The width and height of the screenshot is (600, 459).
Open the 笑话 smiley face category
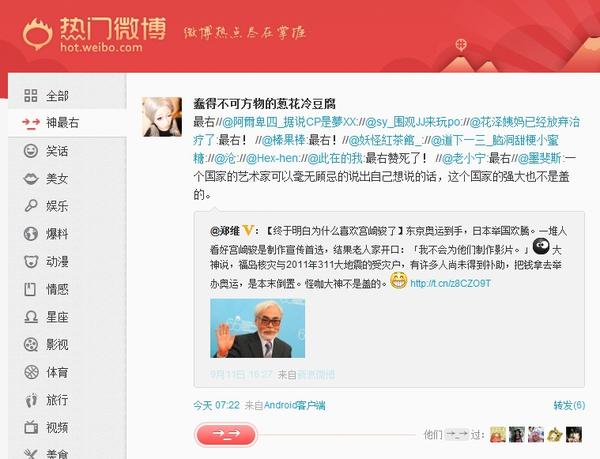(x=31, y=151)
